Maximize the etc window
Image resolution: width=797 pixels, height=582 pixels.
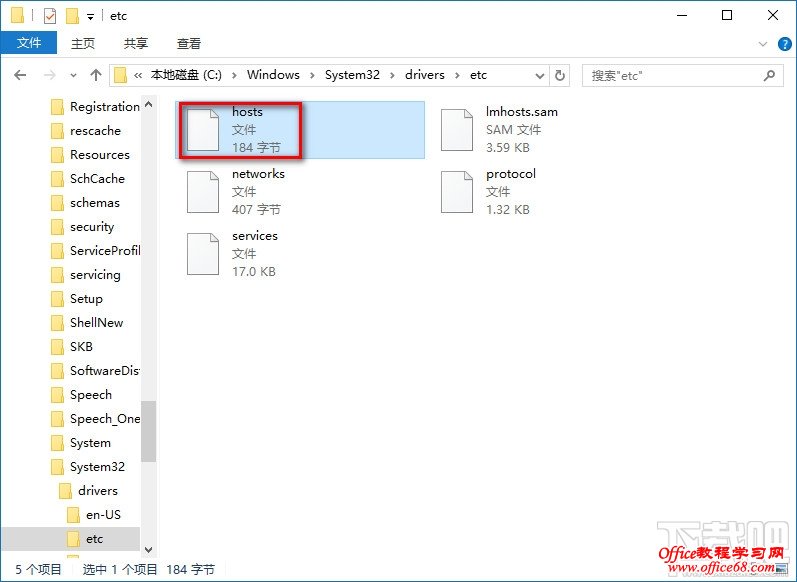(727, 15)
